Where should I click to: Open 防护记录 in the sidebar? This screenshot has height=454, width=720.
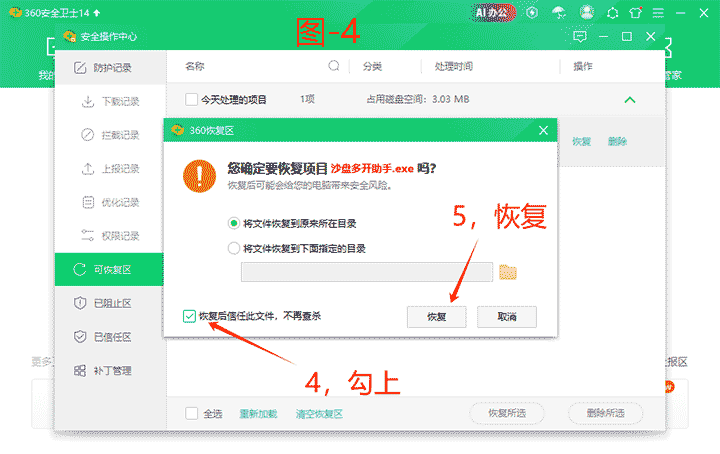pos(110,67)
